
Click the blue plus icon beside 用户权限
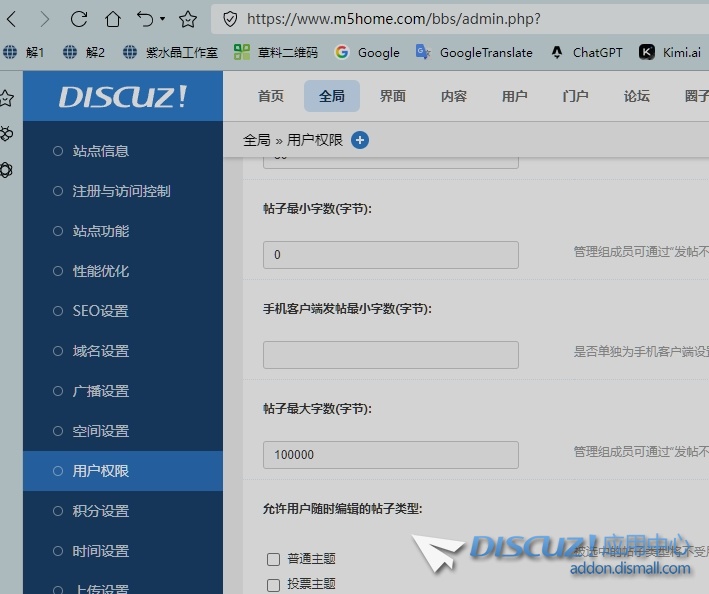tap(360, 140)
